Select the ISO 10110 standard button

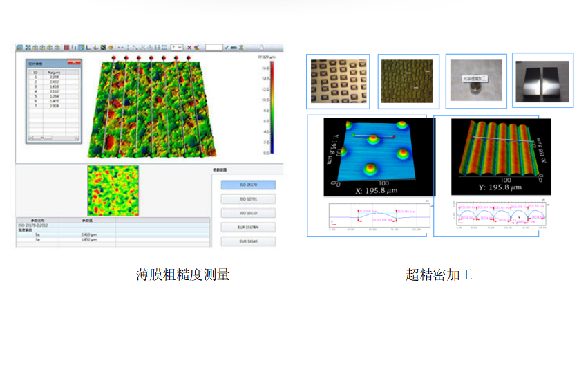pyautogui.click(x=248, y=213)
